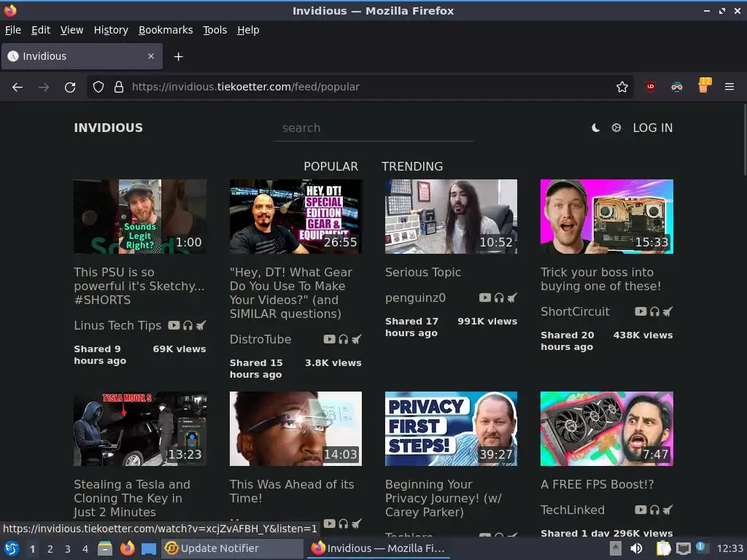Image resolution: width=747 pixels, height=560 pixels.
Task: Close the Invidious tab
Action: 151,56
